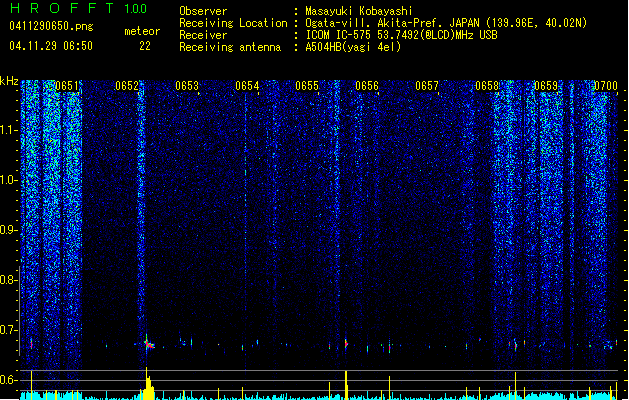Click the 0.9 frequency axis label

coord(9,230)
